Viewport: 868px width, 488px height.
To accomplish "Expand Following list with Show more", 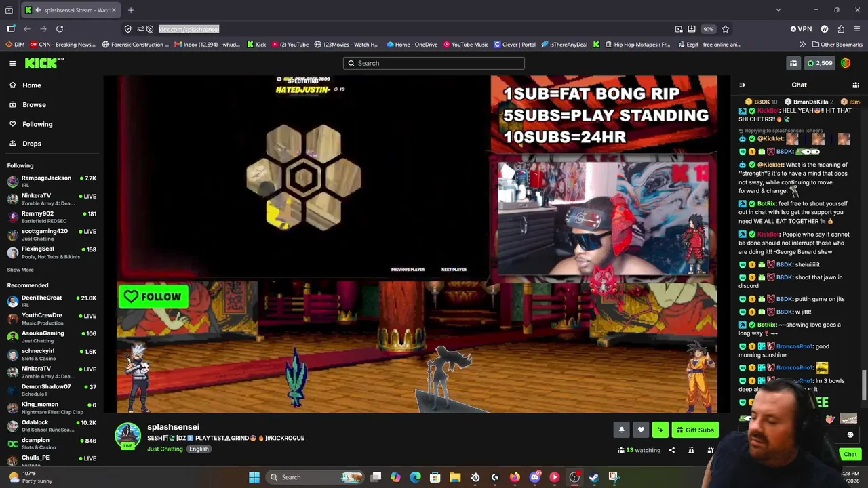I will coord(20,270).
